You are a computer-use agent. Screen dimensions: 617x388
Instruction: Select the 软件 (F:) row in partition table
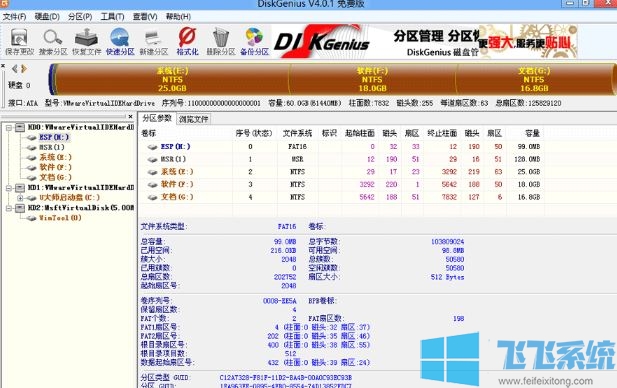[341, 184]
